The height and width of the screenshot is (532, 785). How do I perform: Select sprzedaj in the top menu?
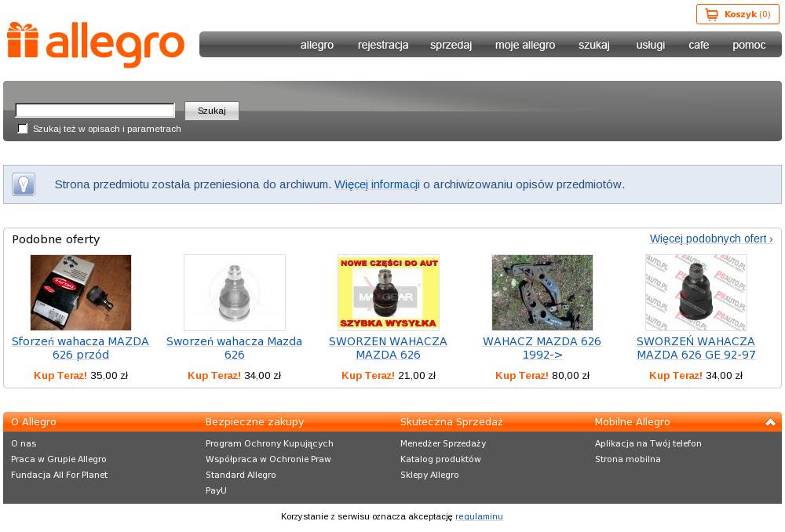click(451, 45)
